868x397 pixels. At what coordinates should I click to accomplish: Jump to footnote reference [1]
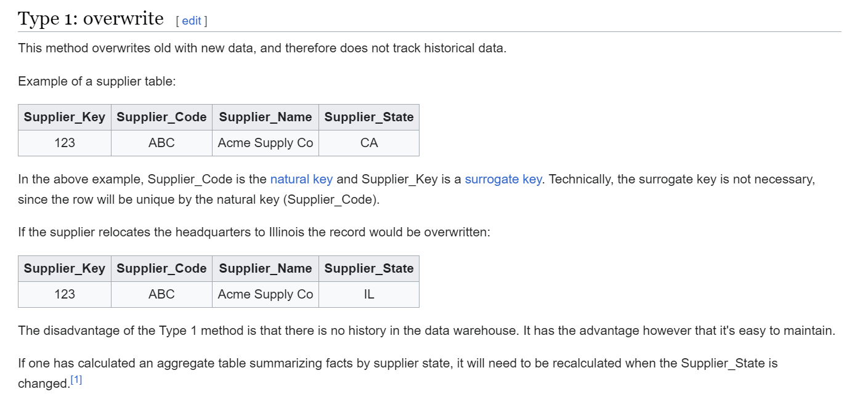pos(76,380)
